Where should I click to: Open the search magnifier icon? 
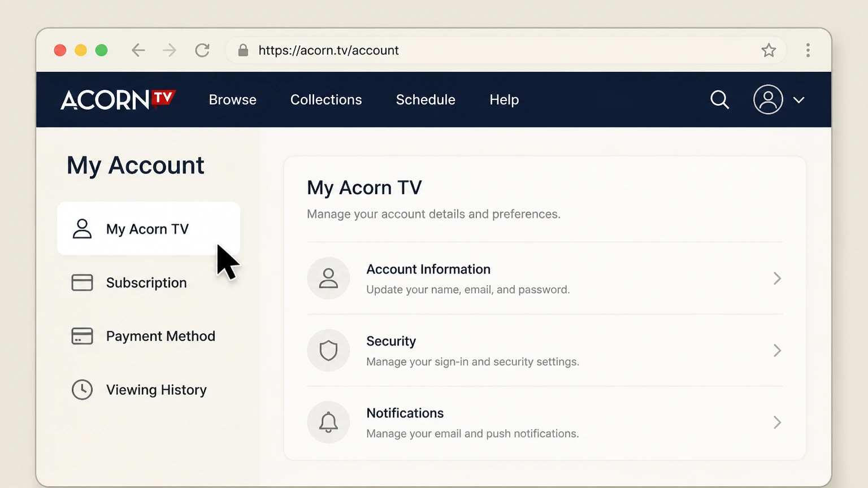[x=719, y=99]
